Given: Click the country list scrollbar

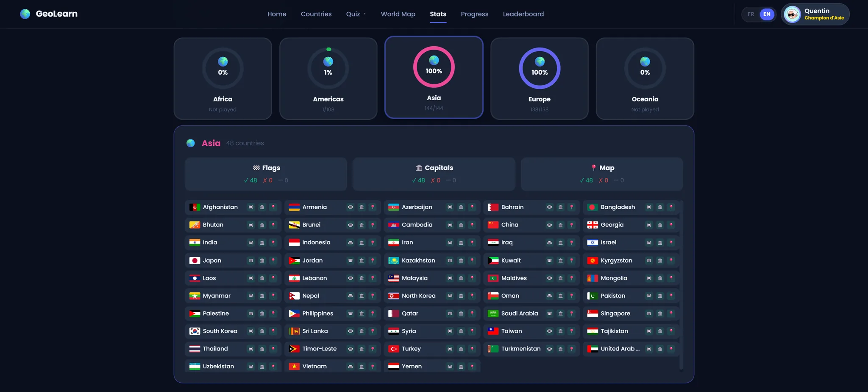Looking at the screenshot, I should click(x=681, y=285).
